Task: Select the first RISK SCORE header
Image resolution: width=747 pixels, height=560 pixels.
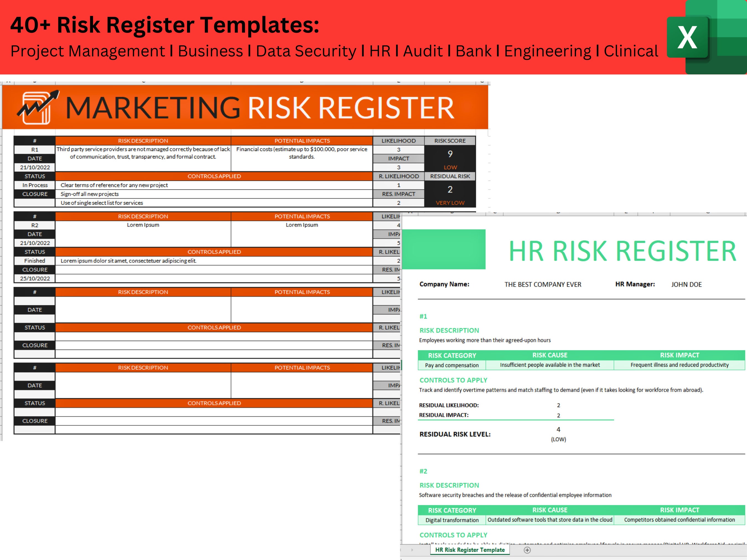Action: [450, 141]
